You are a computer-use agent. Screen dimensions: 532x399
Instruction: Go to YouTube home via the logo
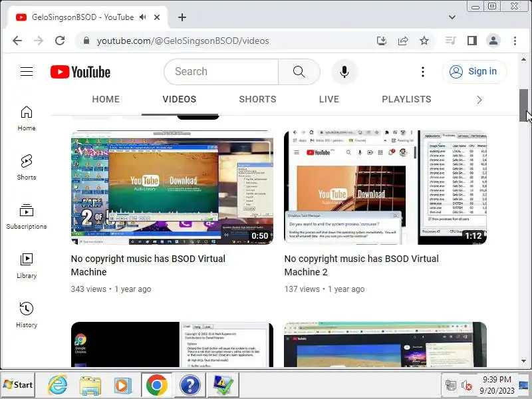80,72
